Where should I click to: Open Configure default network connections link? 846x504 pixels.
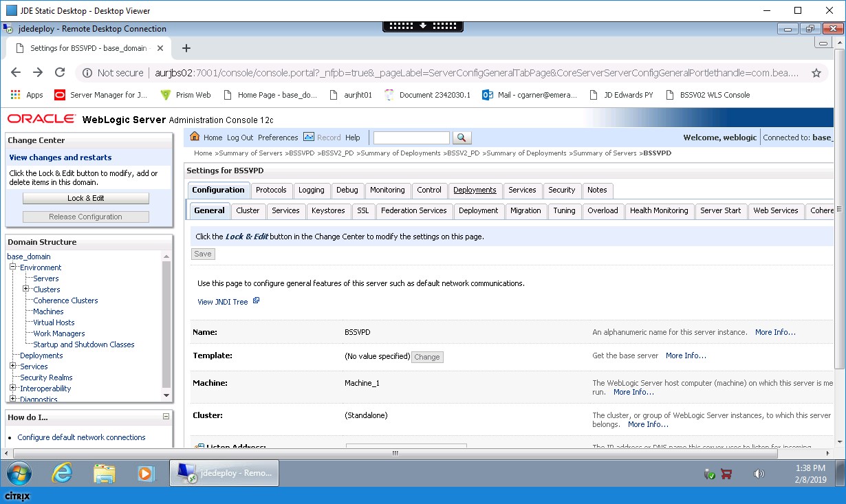point(81,437)
